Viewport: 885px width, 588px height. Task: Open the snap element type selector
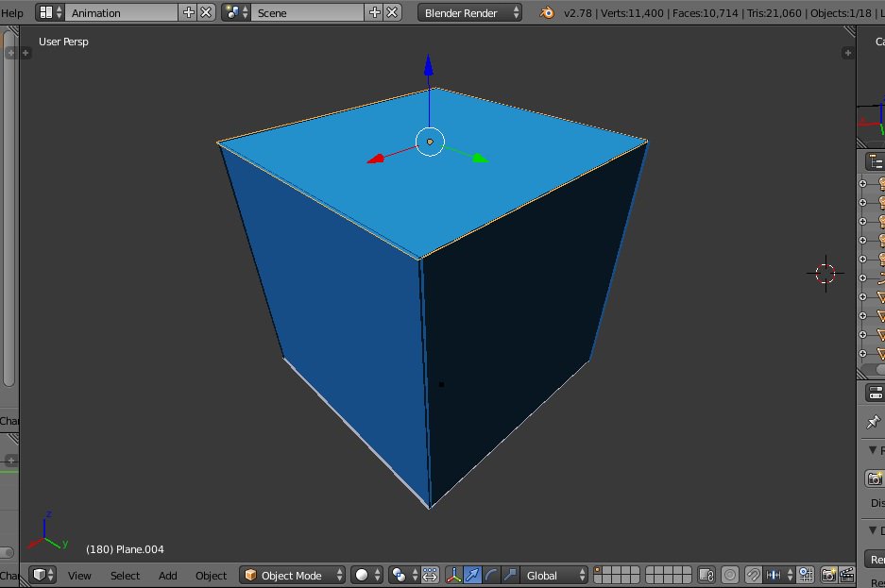[x=779, y=575]
